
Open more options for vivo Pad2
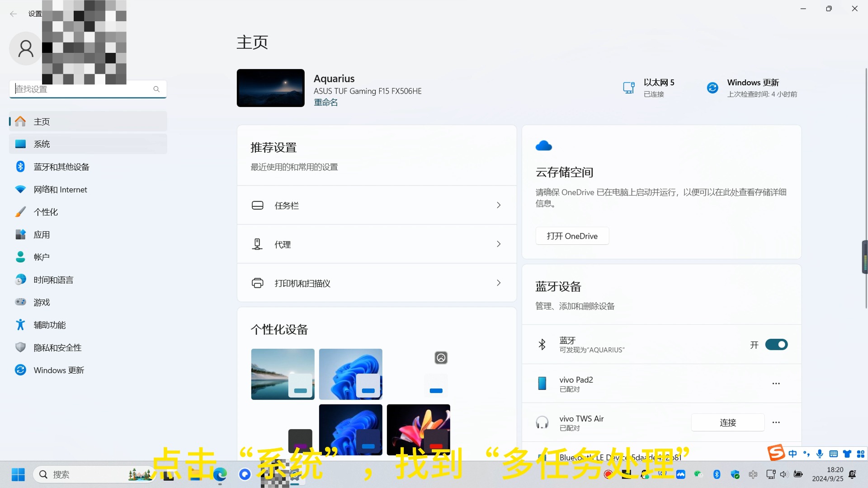point(776,383)
